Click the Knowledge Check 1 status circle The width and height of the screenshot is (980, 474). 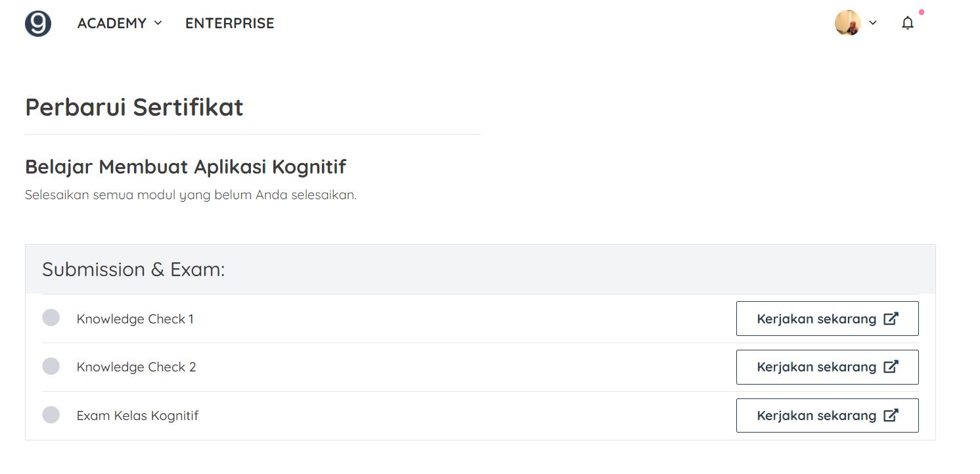51,318
